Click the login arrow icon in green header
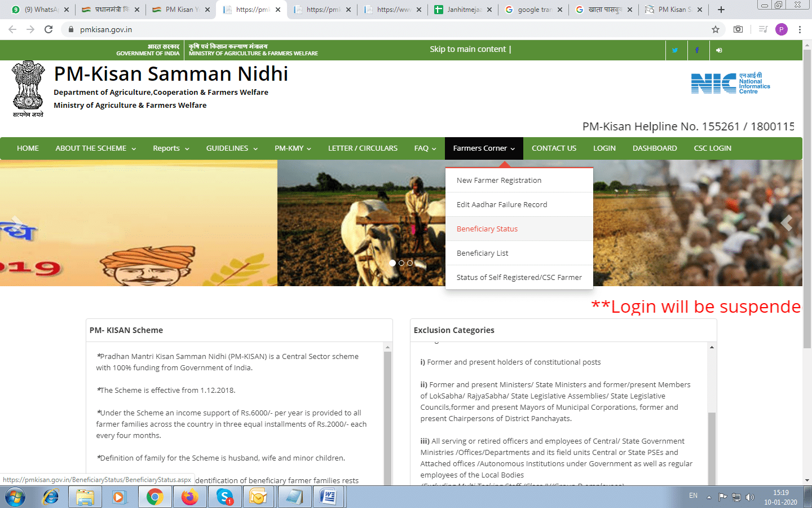Image resolution: width=812 pixels, height=508 pixels. tap(719, 50)
